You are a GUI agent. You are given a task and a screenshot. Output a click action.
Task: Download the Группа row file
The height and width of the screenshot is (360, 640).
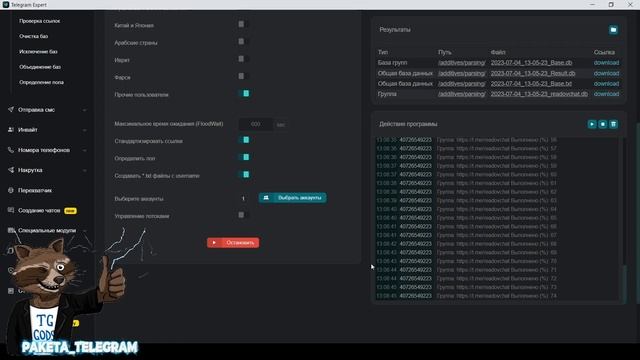(x=606, y=94)
